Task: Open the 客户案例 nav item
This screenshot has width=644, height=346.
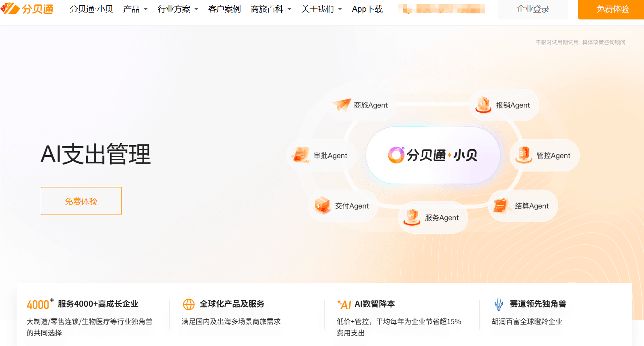Action: pos(225,9)
